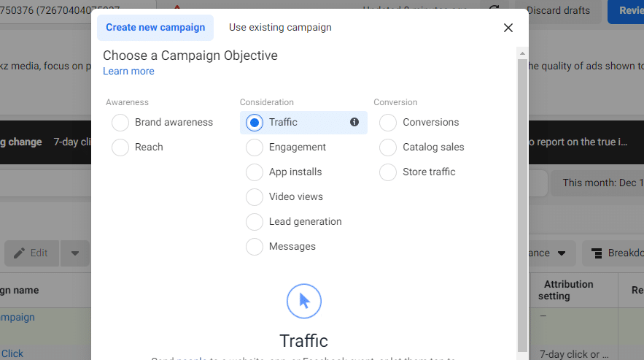The image size is (644, 360).
Task: Select the Messages objective
Action: tap(255, 247)
